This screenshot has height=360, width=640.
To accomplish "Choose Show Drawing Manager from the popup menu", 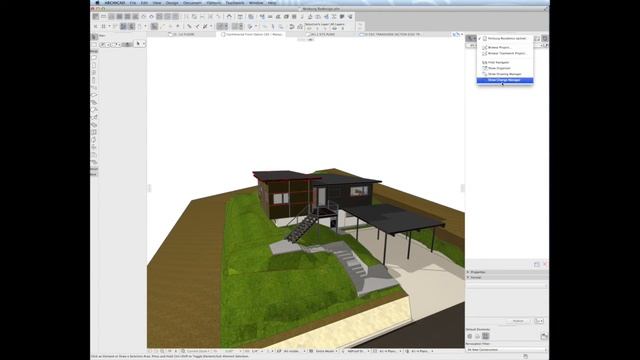I will click(505, 74).
